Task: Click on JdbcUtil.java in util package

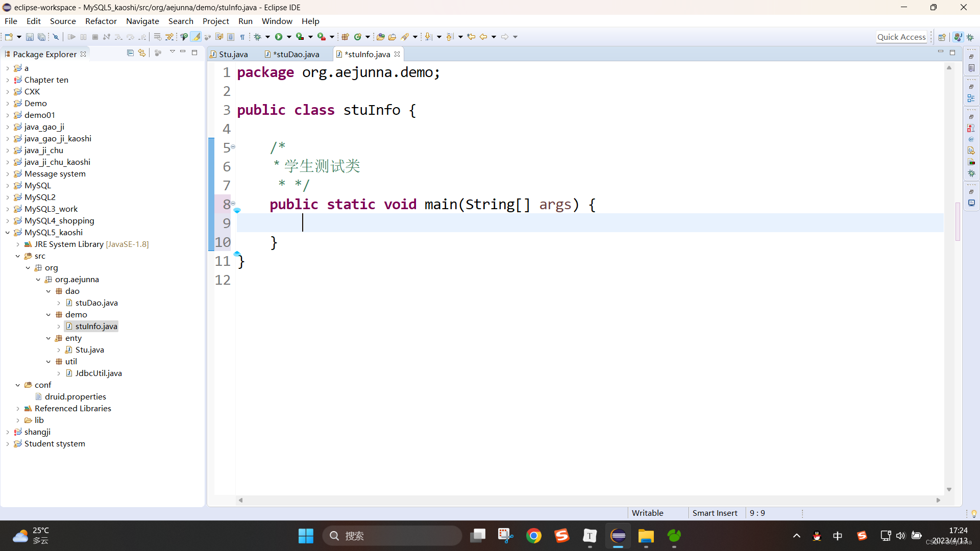Action: (97, 373)
